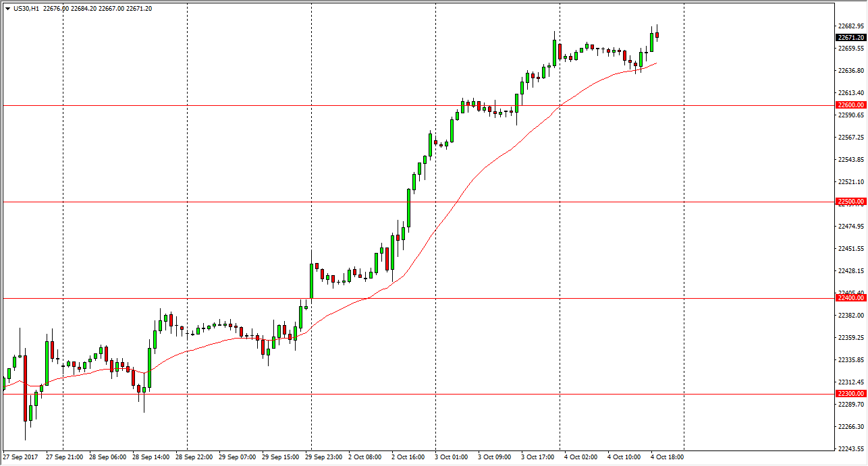Click the 27 Sep 2017 date label
Image resolution: width=868 pixels, height=466 pixels.
(x=21, y=457)
